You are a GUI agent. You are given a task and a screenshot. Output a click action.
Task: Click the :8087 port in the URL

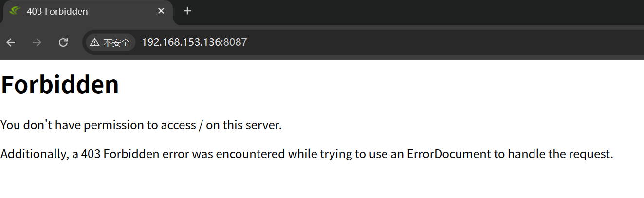coord(234,42)
